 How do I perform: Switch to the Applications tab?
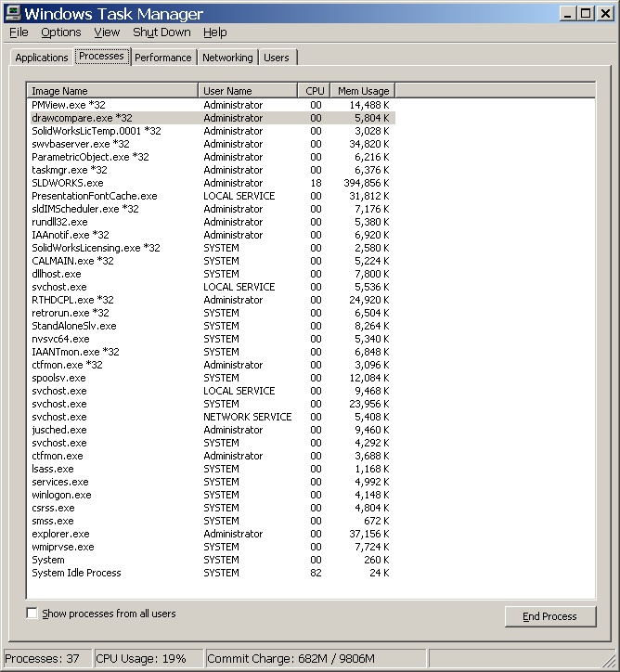coord(42,58)
